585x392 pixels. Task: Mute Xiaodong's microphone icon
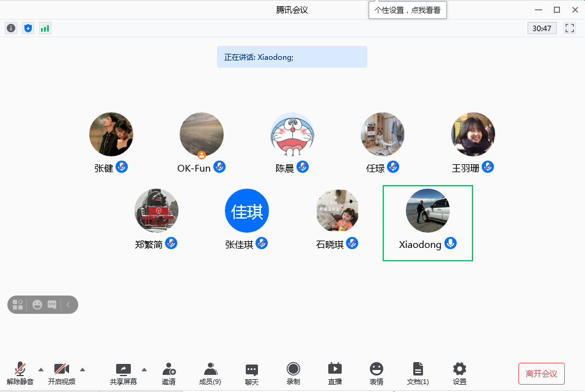point(451,243)
